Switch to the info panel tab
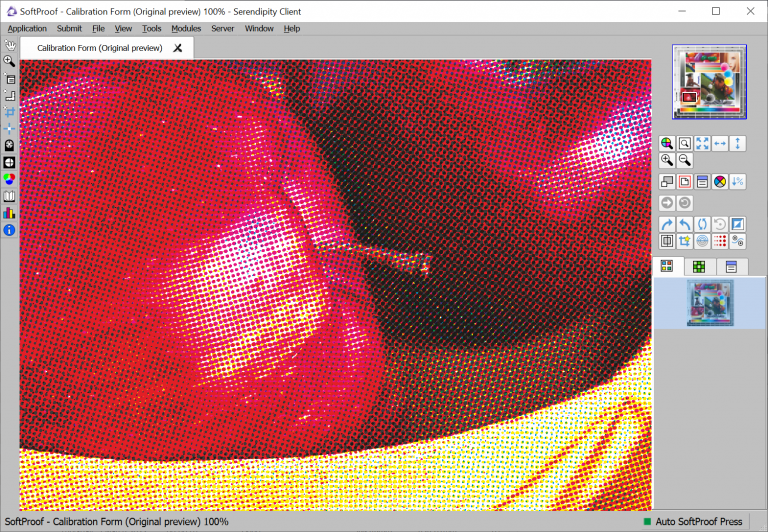Viewport: 768px width, 532px height. click(731, 266)
